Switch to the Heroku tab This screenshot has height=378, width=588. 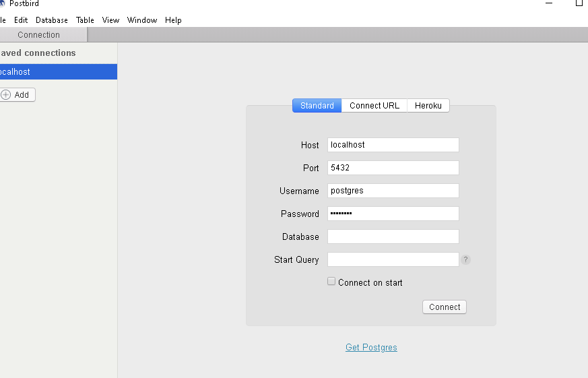coord(428,106)
